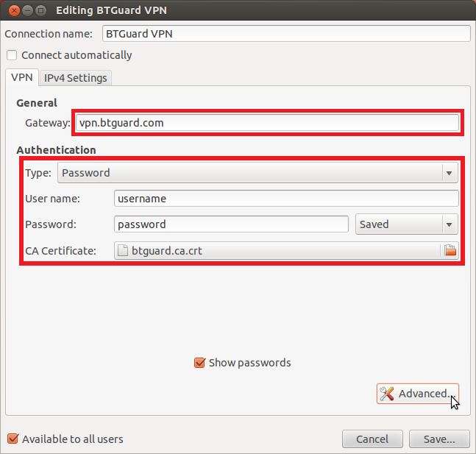Viewport: 476px width, 454px height.
Task: Switch to the IPv4 Settings tab
Action: click(x=75, y=78)
